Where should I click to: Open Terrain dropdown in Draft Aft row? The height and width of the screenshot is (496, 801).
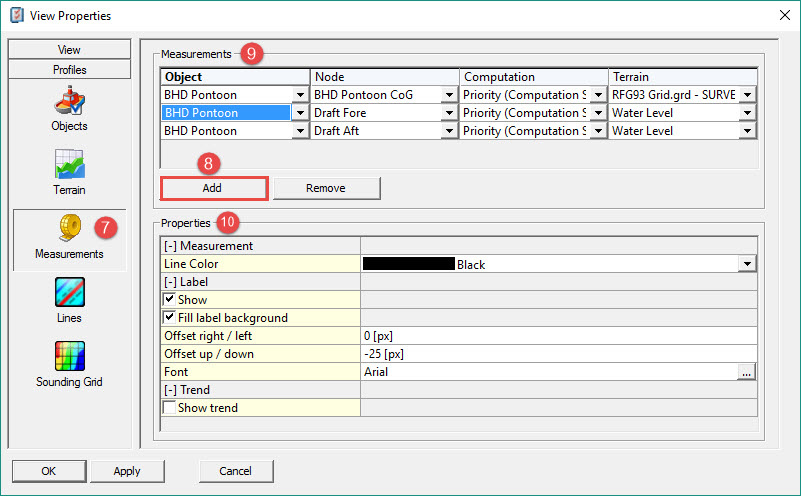747,131
